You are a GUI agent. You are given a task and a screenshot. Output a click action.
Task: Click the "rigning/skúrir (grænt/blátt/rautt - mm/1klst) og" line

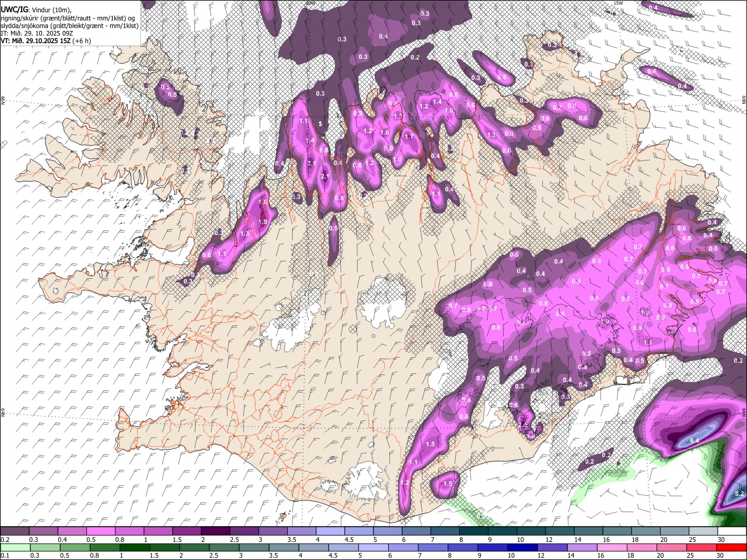pyautogui.click(x=68, y=18)
